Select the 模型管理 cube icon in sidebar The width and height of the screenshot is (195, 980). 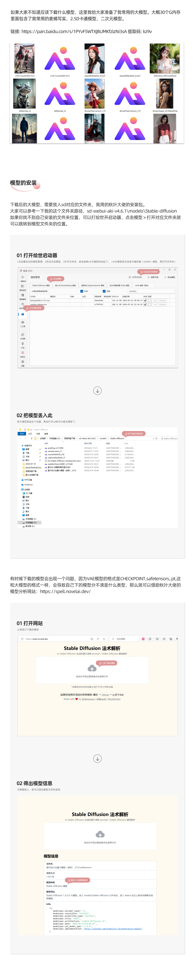[23, 314]
